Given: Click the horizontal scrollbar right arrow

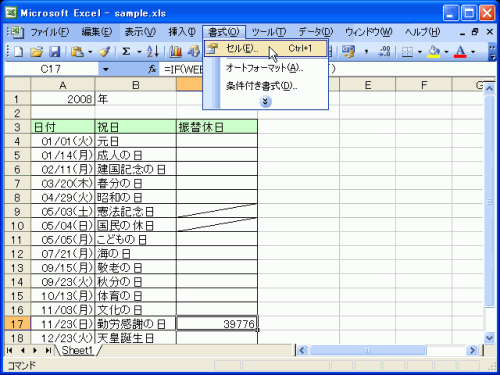Looking at the screenshot, I should 472,350.
